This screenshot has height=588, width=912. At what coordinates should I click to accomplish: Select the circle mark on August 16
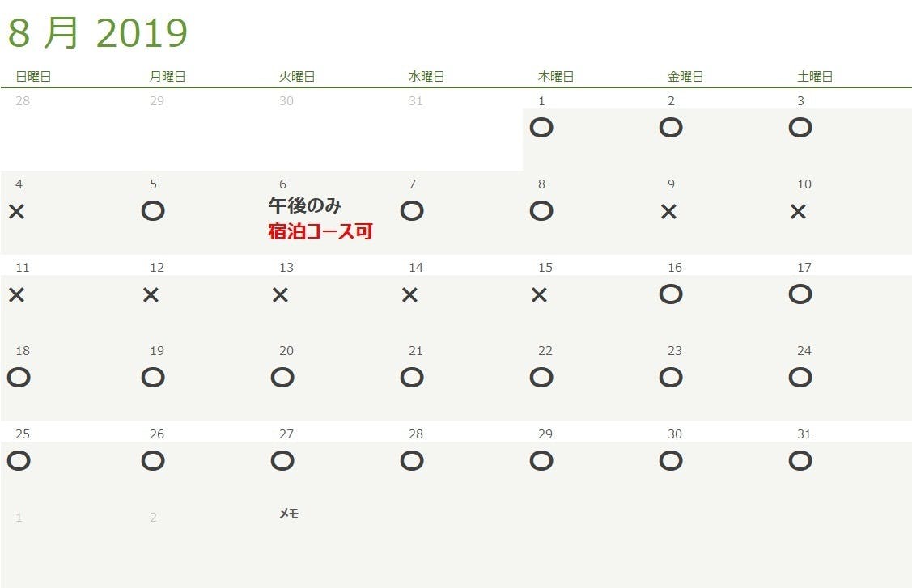[x=671, y=294]
